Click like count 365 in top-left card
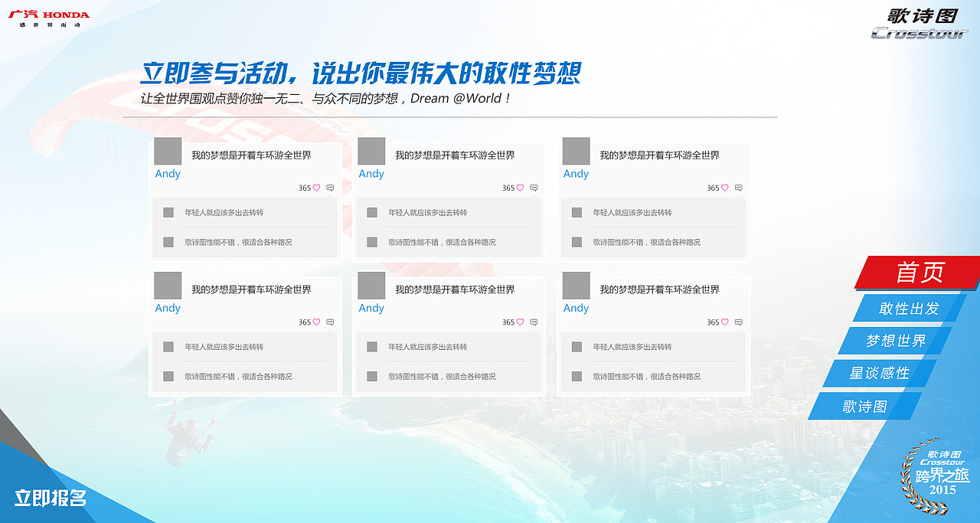The image size is (980, 523). (x=305, y=188)
